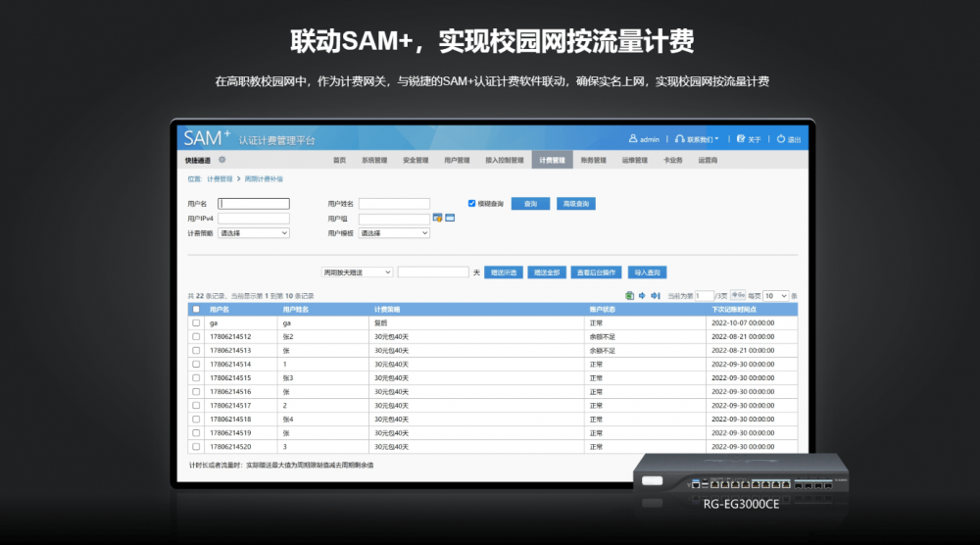
Task: Click the admin user icon
Action: tap(632, 139)
